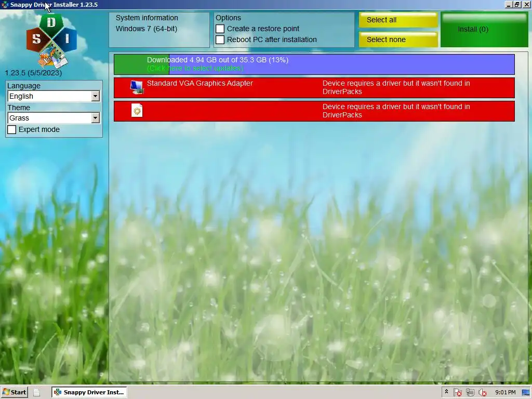
Task: Click the SDI hexagon logo
Action: (51, 41)
